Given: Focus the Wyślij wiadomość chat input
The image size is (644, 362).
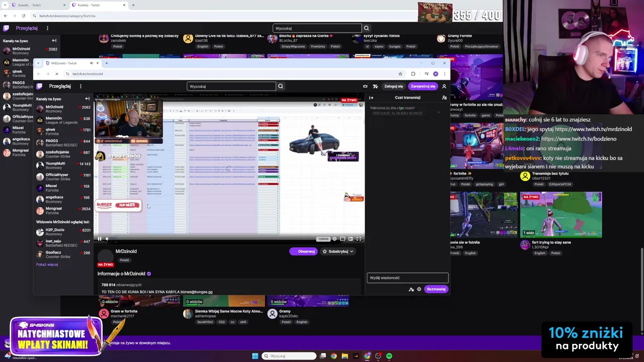Looking at the screenshot, I should 408,278.
